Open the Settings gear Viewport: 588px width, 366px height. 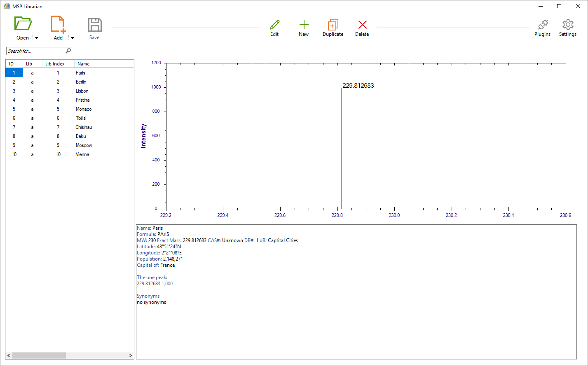tap(567, 25)
